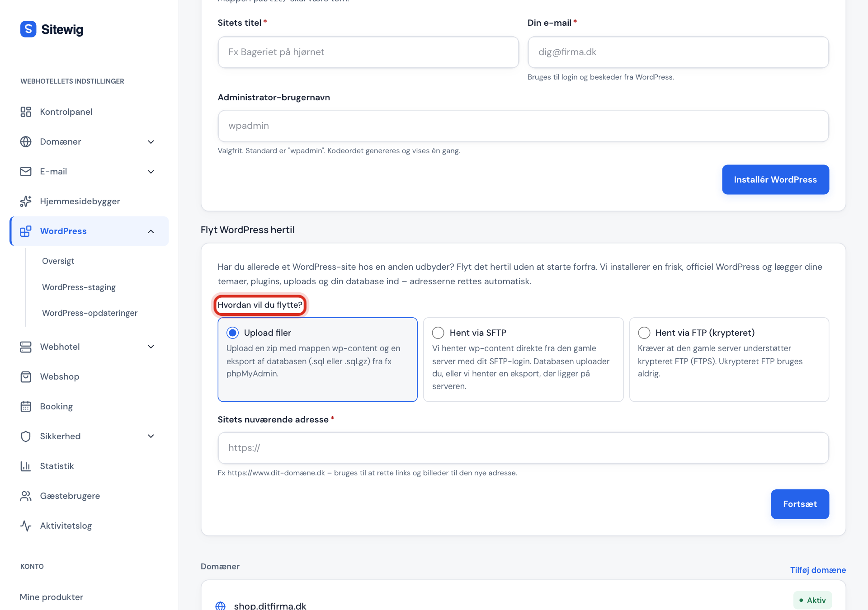Click the Webshop shopping bag icon

coord(26,376)
